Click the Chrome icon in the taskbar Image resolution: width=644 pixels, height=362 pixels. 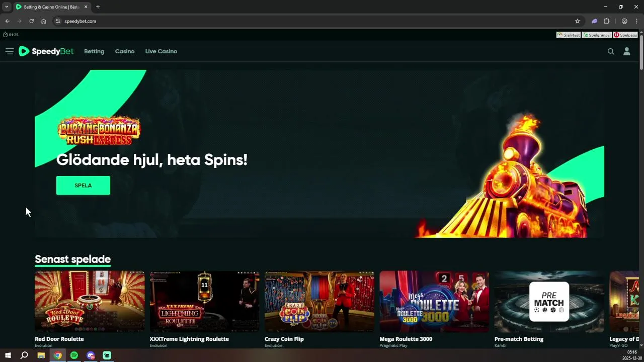pyautogui.click(x=58, y=355)
